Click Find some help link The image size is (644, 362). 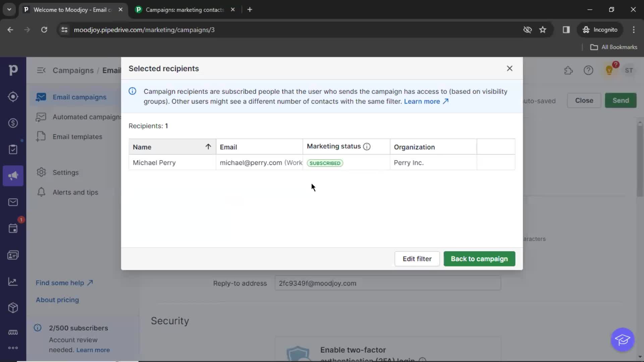pyautogui.click(x=64, y=283)
